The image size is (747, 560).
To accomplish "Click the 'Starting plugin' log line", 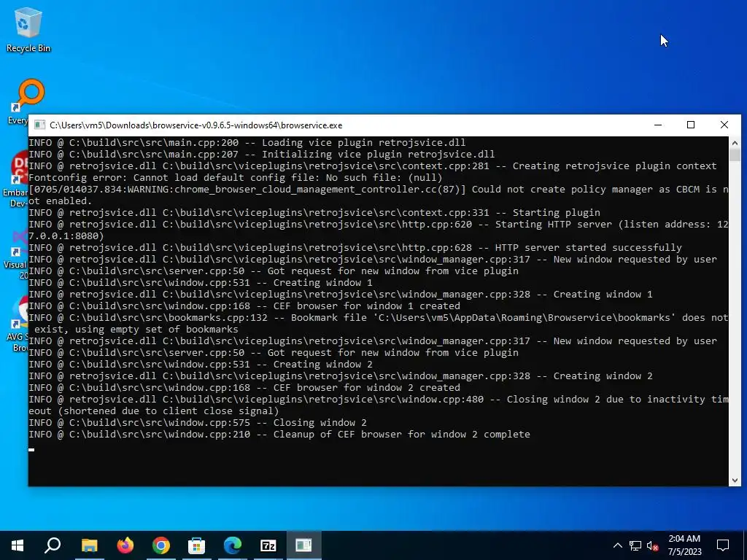I will 314,212.
